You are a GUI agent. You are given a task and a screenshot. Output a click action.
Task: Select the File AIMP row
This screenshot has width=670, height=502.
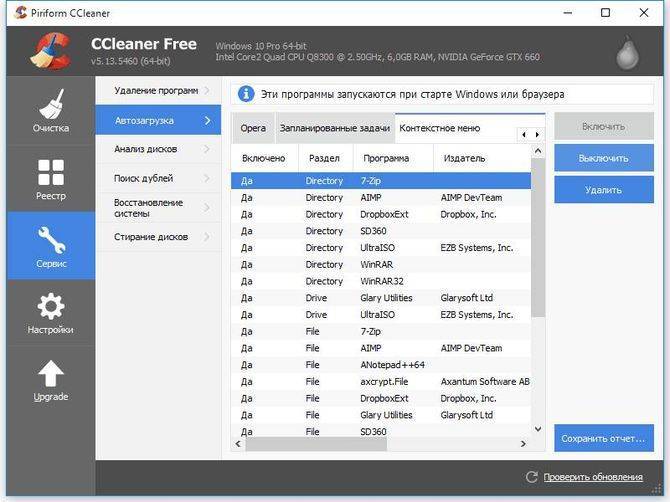click(x=381, y=348)
